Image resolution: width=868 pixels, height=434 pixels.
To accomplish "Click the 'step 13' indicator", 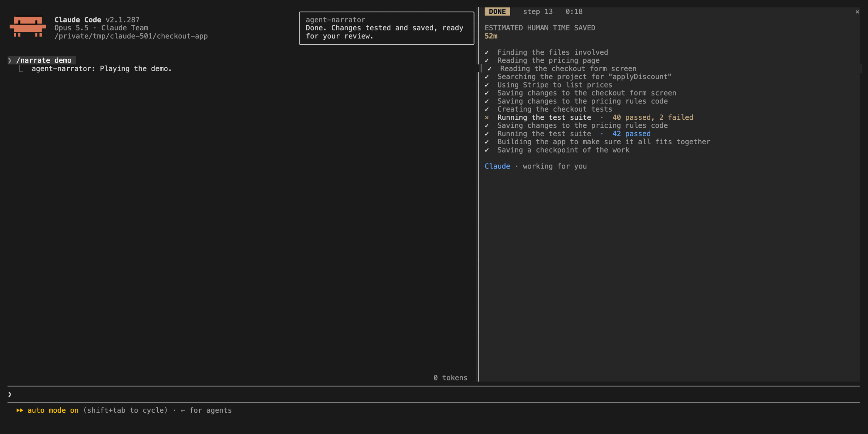I will [x=538, y=12].
